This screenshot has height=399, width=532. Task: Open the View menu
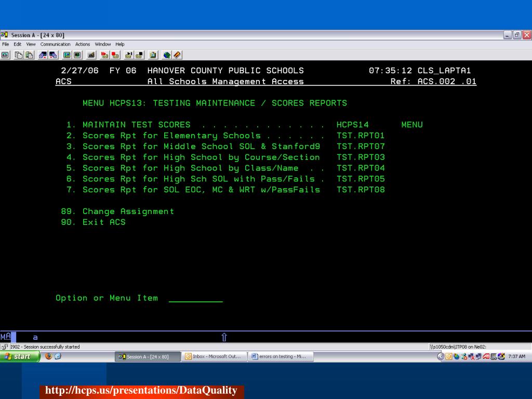(x=31, y=44)
